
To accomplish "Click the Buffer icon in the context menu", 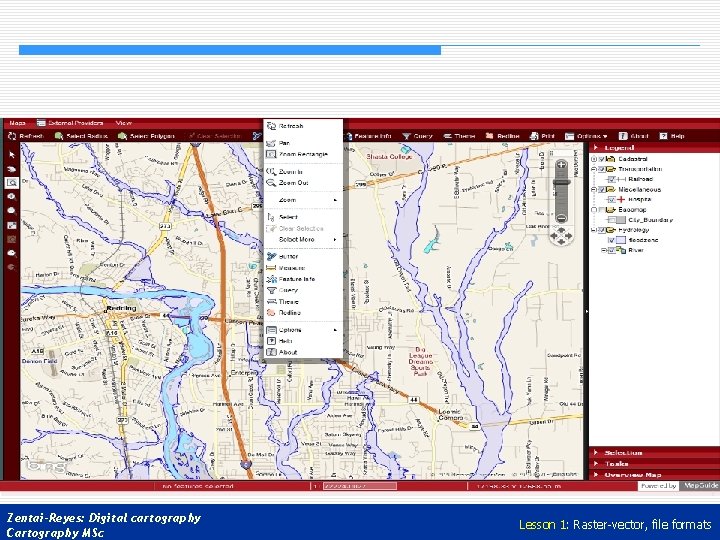I will click(271, 256).
